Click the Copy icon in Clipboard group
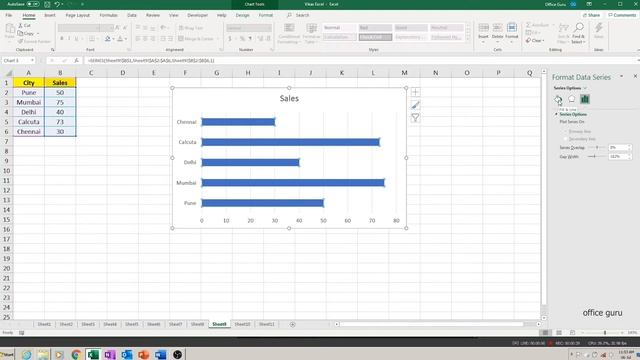Viewport: 640px width, 360px height. point(21,33)
